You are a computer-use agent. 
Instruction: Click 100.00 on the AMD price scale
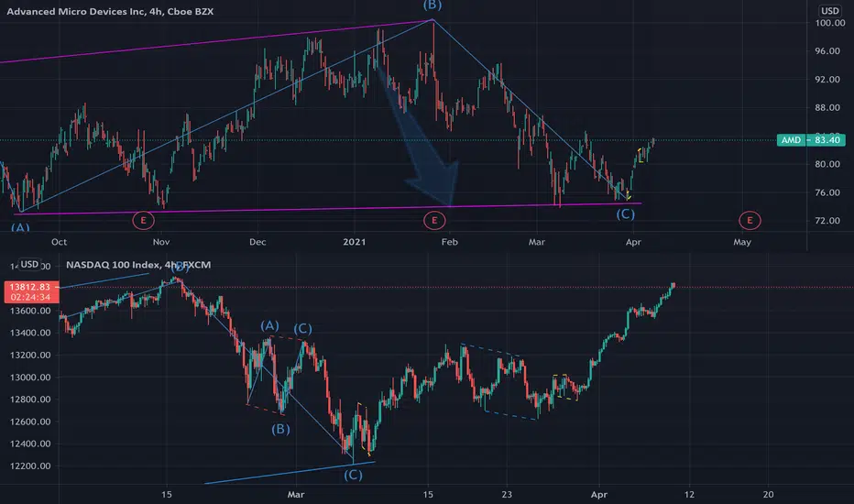[x=829, y=23]
